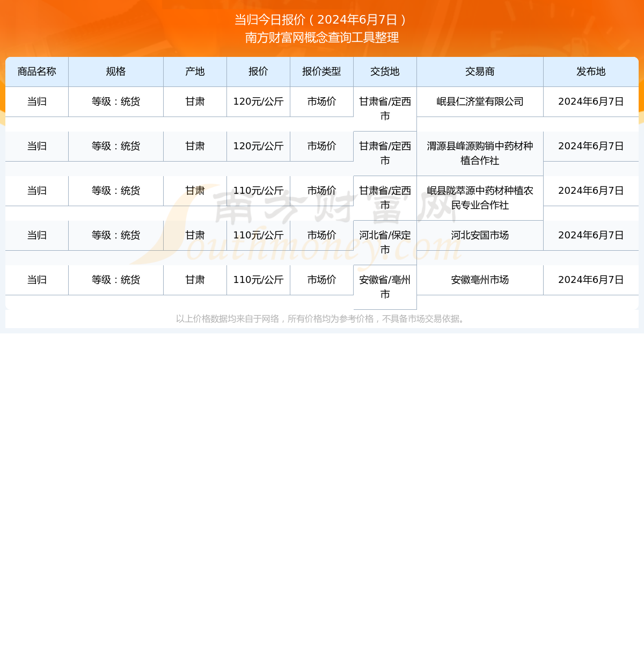
Task: Click 当归 in the 渭源县峰源 row
Action: 37,146
